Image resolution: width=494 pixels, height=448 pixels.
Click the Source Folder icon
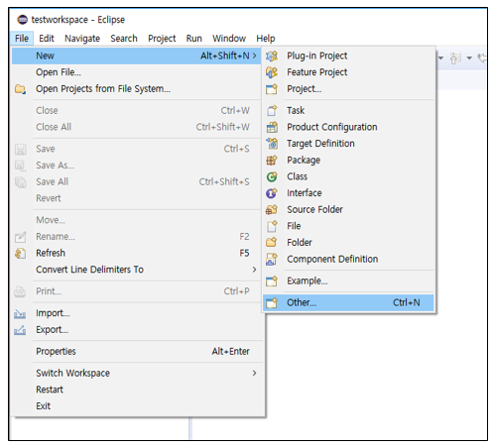[x=272, y=209]
